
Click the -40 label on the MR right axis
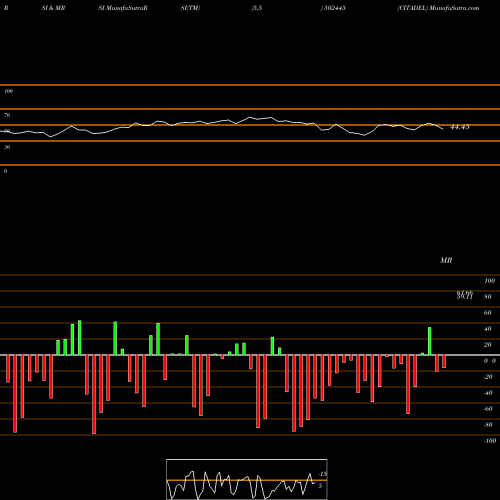[x=488, y=393]
